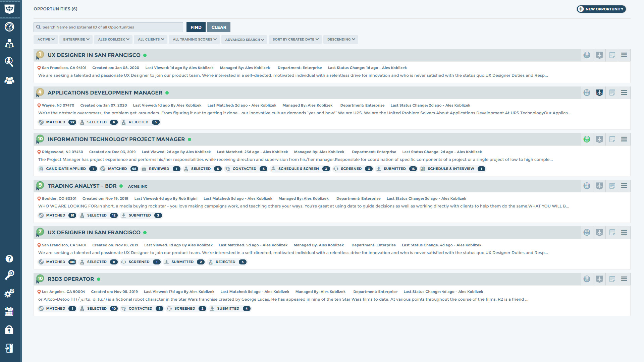Open the people group icon in sidebar
The height and width of the screenshot is (362, 644).
coord(9,80)
